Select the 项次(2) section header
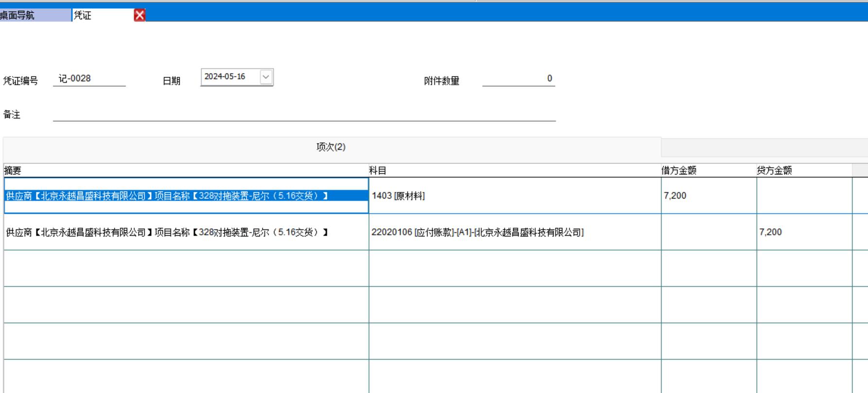The image size is (868, 393). (331, 147)
